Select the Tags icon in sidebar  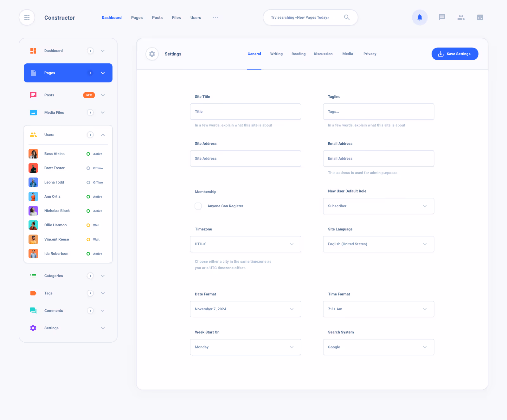point(33,293)
